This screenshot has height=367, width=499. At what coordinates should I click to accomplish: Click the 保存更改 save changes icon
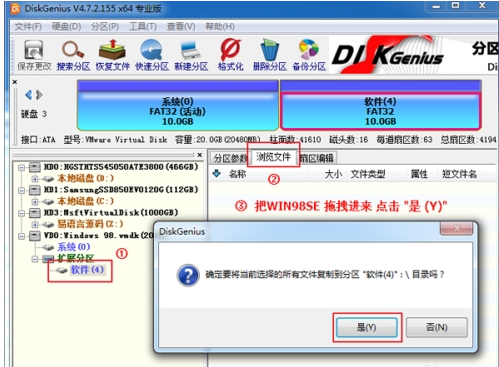click(x=34, y=55)
